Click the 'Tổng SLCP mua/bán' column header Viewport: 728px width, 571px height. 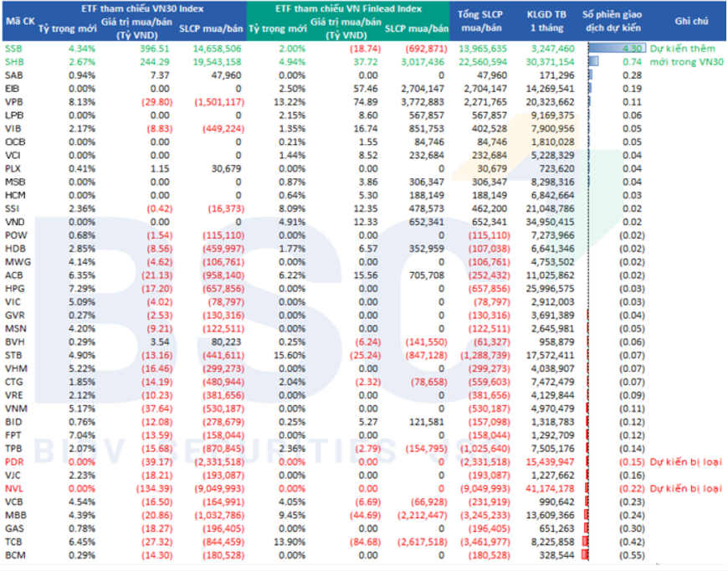(480, 22)
